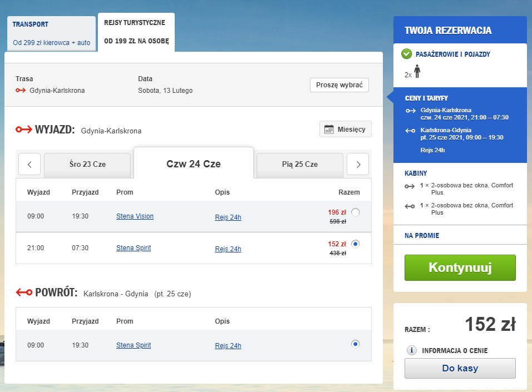Click the red route icon beside Gdynia-Karlskrona under Trasa
Image resolution: width=532 pixels, height=392 pixels.
pyautogui.click(x=21, y=90)
